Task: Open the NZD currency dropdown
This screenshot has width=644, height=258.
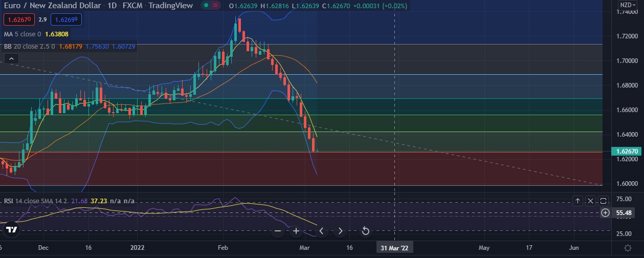Action: click(x=627, y=5)
